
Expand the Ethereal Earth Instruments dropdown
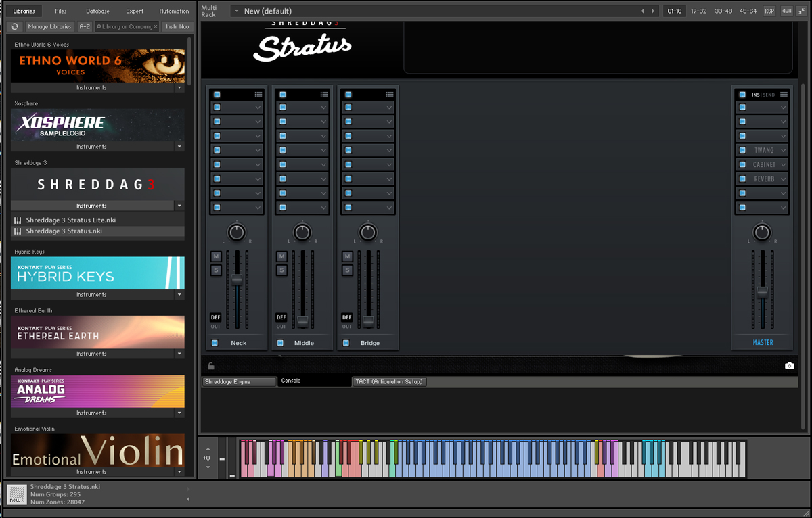(x=179, y=354)
